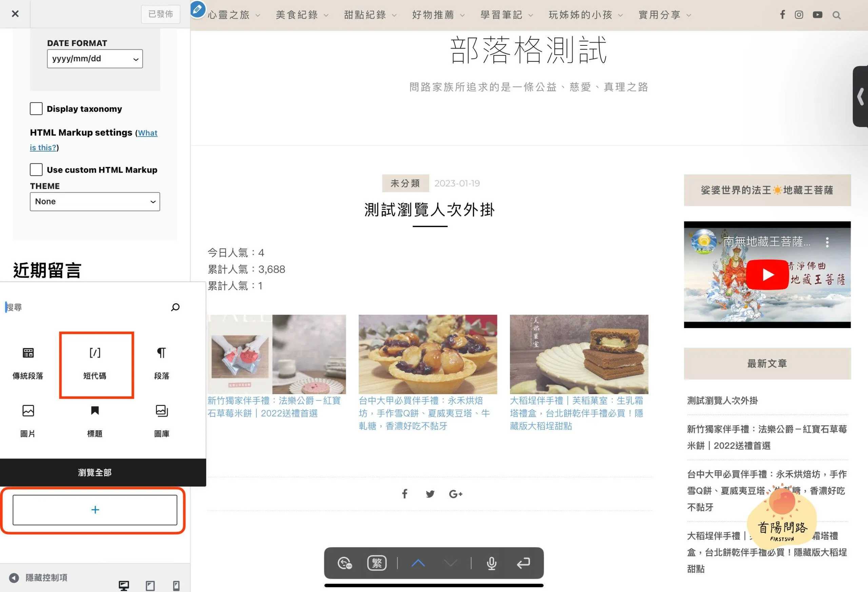The image size is (868, 592).
Task: Open the 好物推薦 navigation menu
Action: [433, 15]
